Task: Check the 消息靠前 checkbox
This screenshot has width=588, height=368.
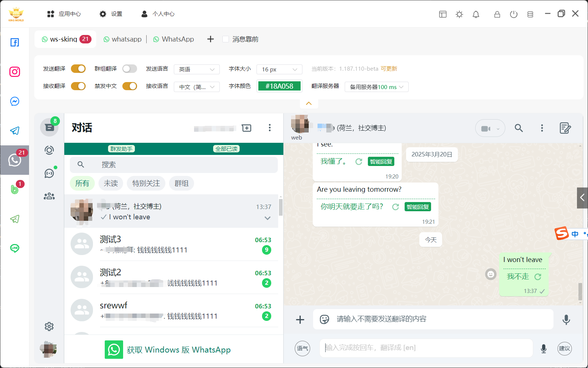Action: coord(225,39)
